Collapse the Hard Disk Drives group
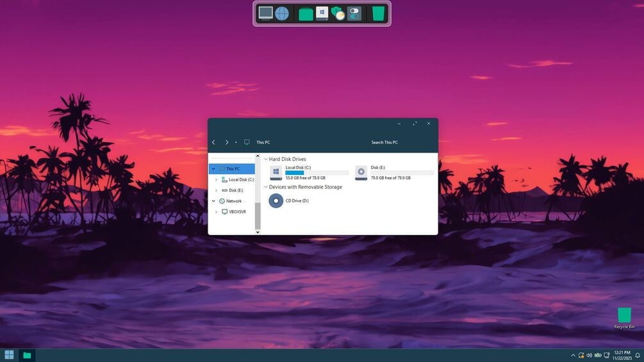644x362 pixels. pyautogui.click(x=266, y=159)
